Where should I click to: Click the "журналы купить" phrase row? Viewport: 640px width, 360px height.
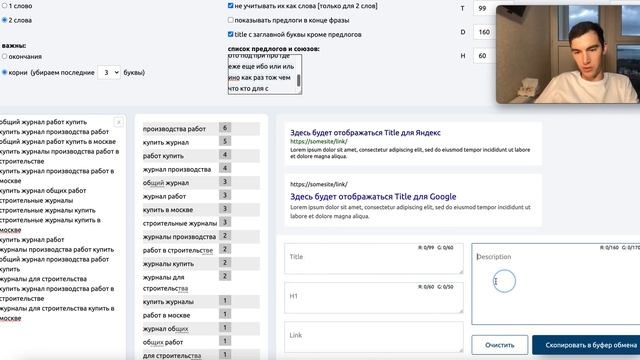point(201,263)
